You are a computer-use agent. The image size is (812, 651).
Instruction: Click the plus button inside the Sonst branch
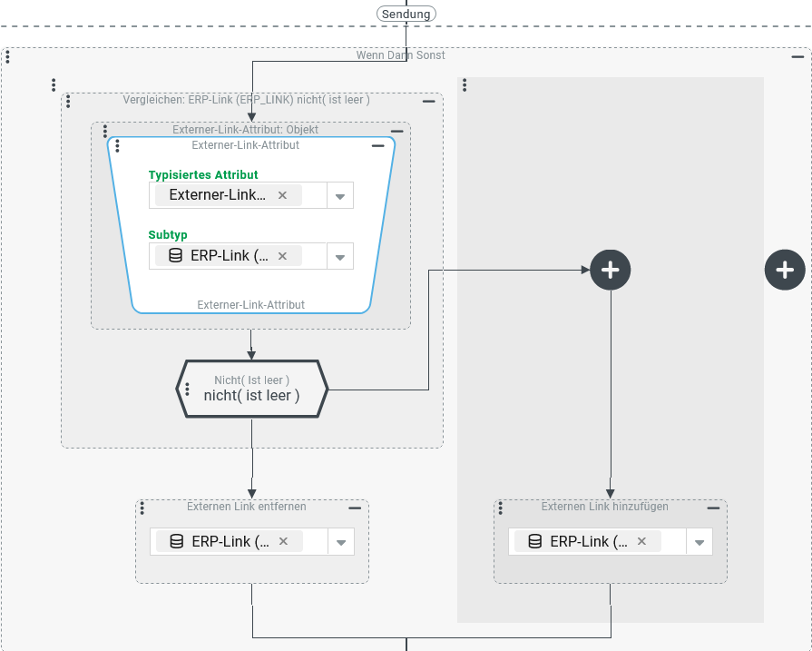coord(611,270)
